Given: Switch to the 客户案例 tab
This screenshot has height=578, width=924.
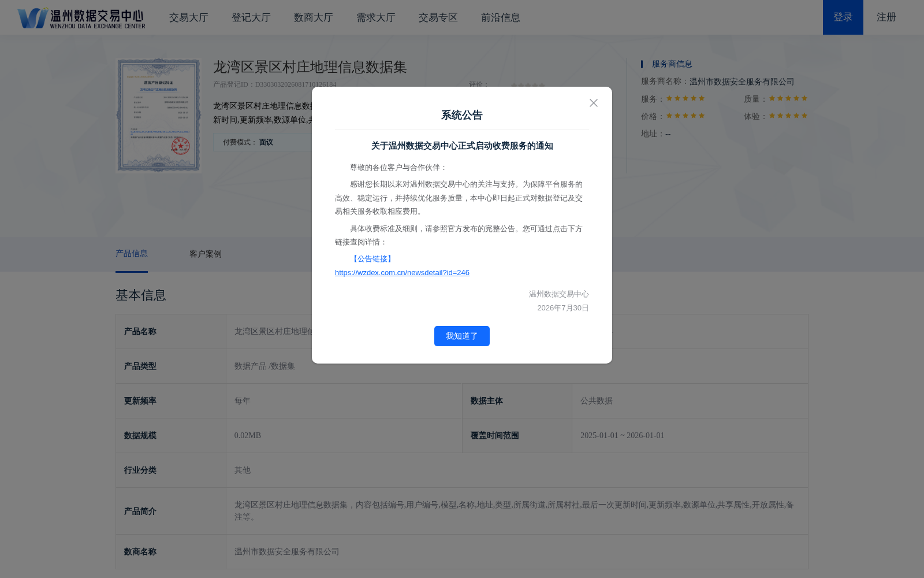Looking at the screenshot, I should click(206, 254).
